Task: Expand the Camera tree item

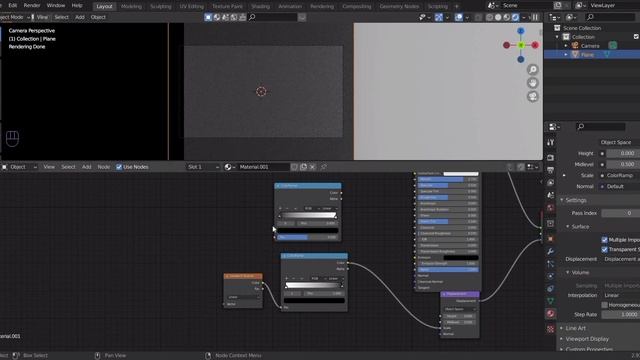Action: [566, 46]
